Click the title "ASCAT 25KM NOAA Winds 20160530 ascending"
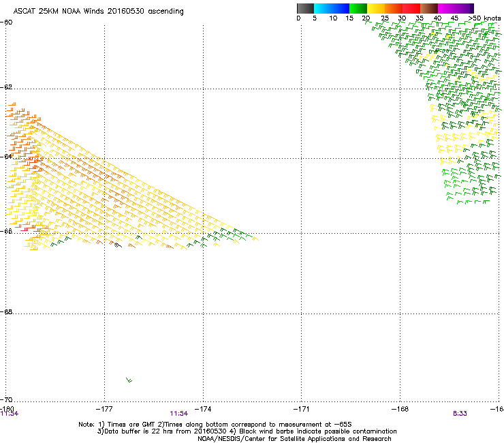504x443 pixels. 98,12
